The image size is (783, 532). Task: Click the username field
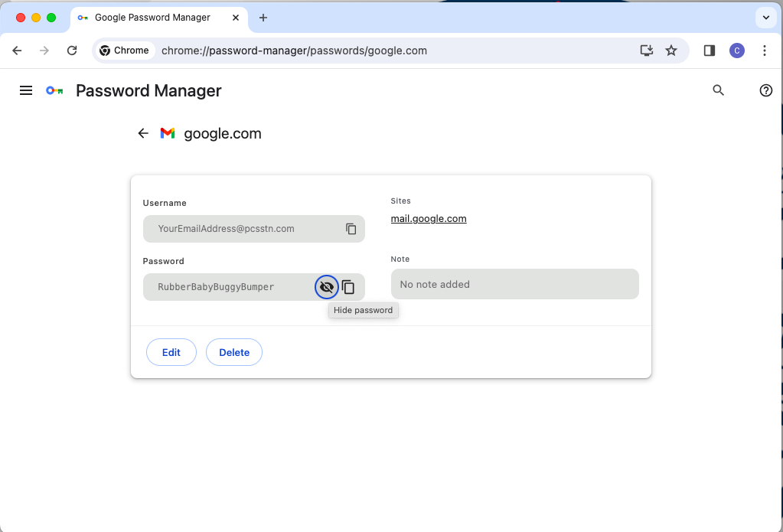(x=253, y=229)
